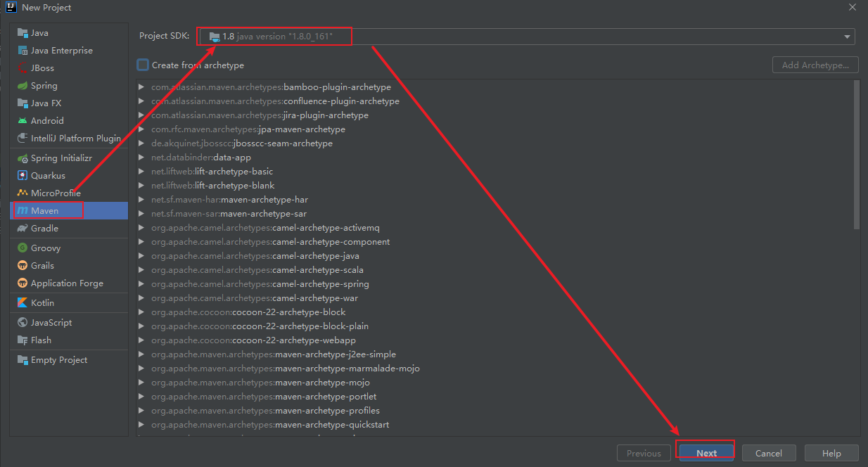Select the Spring Initializr icon

[x=23, y=158]
